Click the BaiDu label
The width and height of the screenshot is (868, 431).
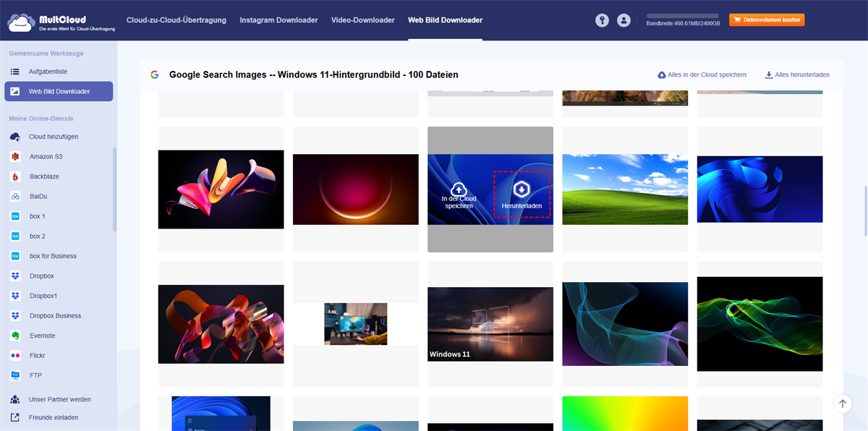point(38,196)
